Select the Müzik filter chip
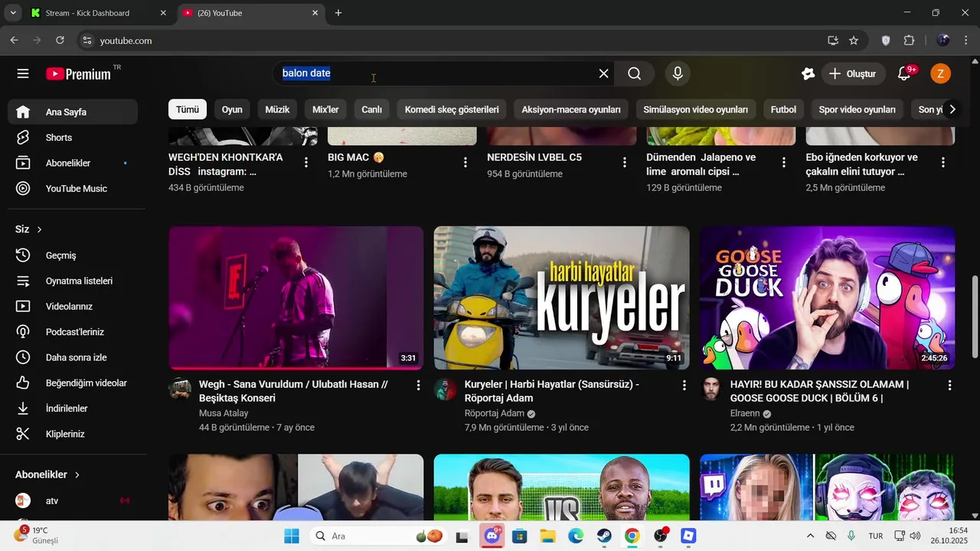 (277, 109)
